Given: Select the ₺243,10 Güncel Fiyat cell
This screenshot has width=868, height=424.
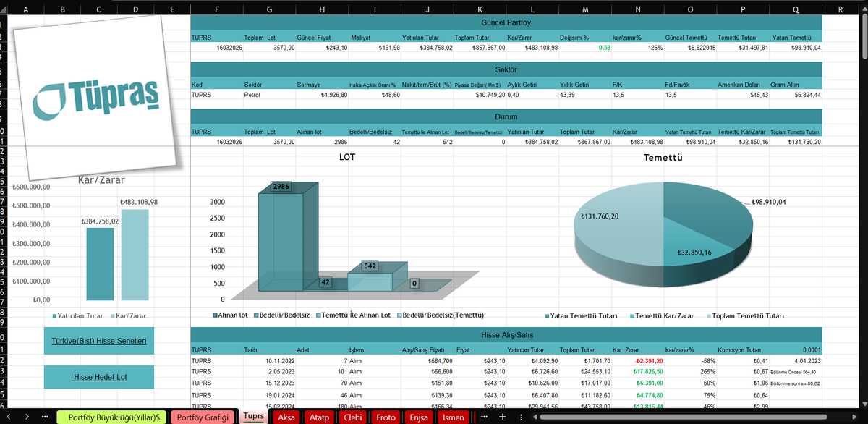Looking at the screenshot, I should 323,47.
